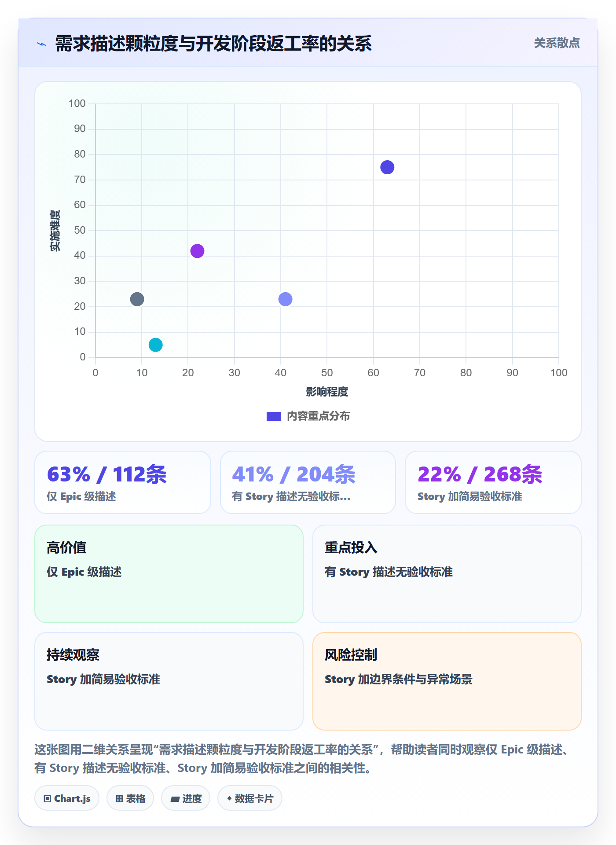Click the cyan scatter point near 13
This screenshot has height=845, width=616.
(x=156, y=345)
